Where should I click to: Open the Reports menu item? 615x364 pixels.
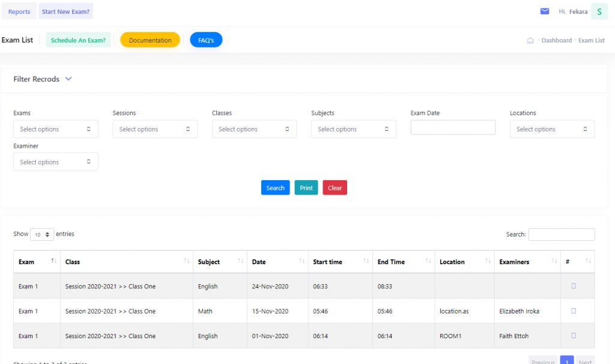19,11
